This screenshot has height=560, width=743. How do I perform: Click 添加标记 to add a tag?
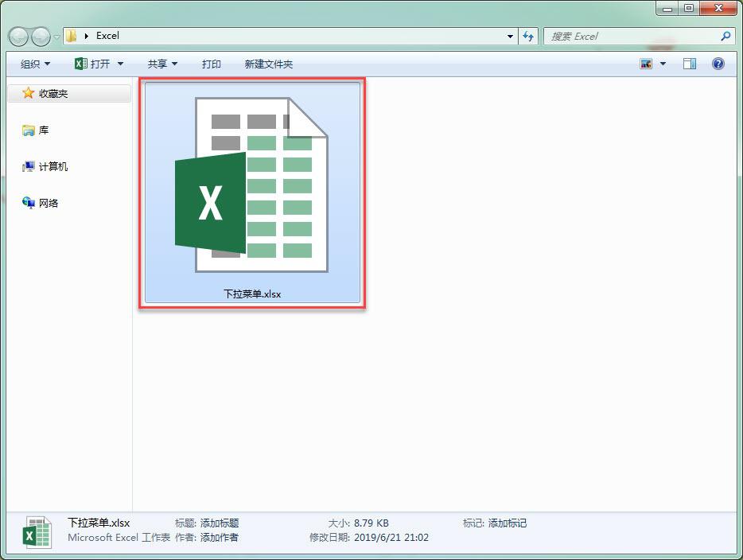point(507,523)
